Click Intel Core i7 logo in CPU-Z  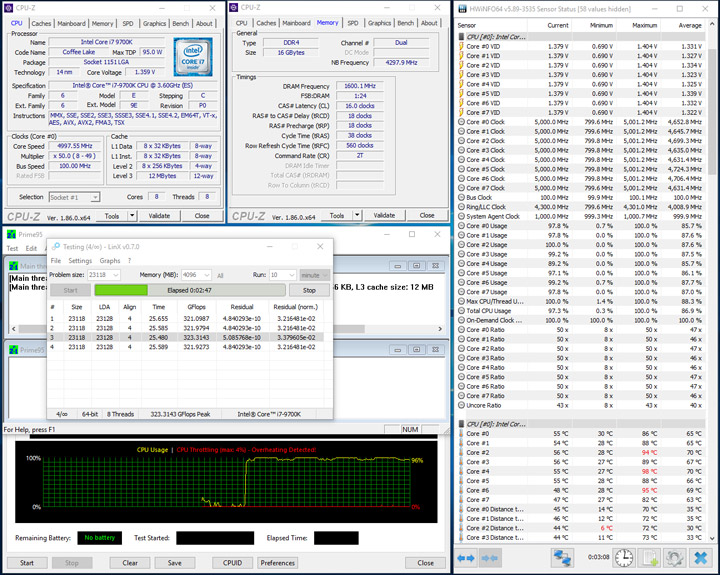[x=192, y=56]
